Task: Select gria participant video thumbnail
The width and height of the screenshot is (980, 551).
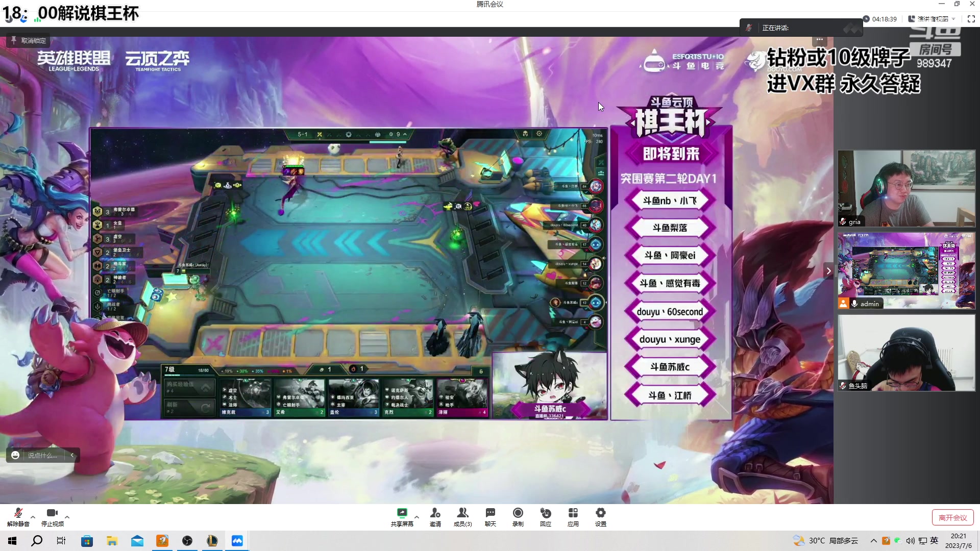Action: [x=906, y=188]
